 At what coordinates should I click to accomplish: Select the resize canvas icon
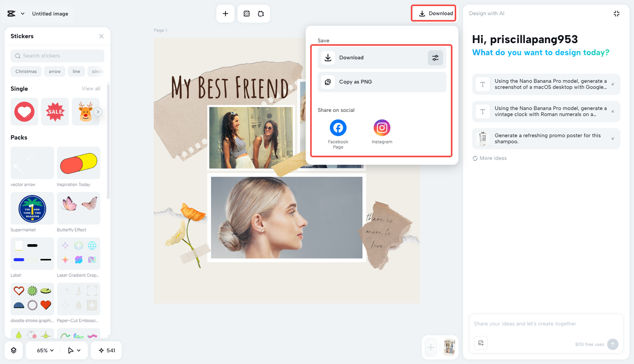click(261, 13)
